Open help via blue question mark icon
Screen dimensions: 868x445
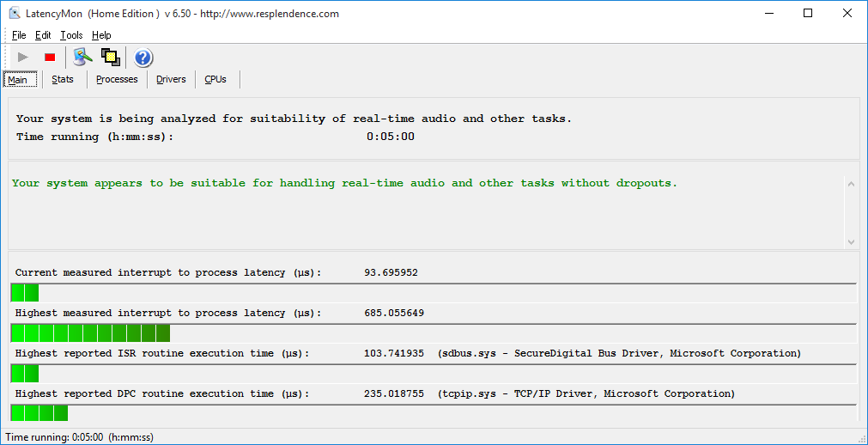(x=143, y=58)
